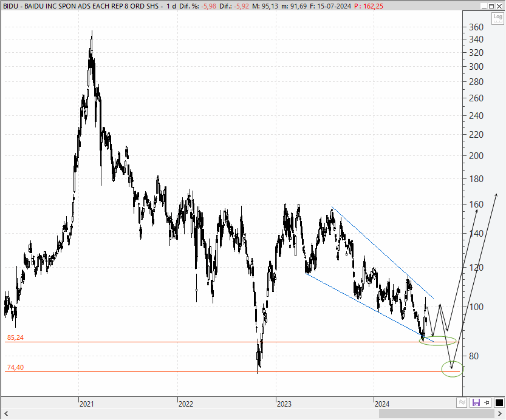Screen dimensions: 506x420
Task: Click the pin icon beside save
Action: pyautogui.click(x=487, y=402)
